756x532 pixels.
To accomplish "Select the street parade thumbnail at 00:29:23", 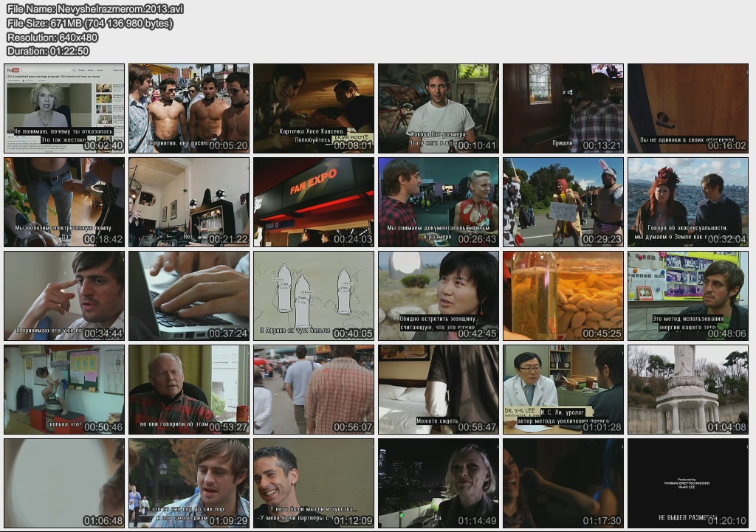I will [563, 202].
